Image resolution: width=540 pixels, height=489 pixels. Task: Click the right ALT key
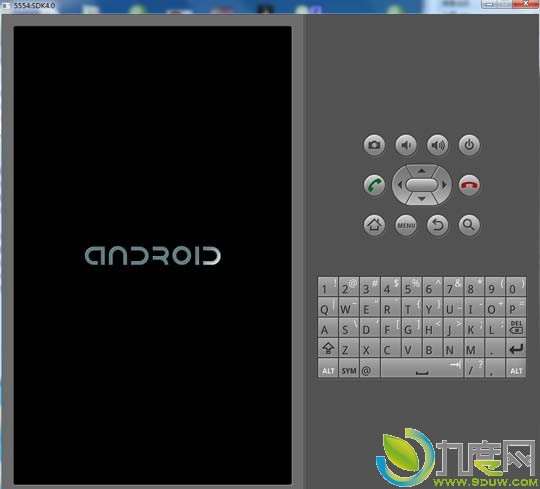tap(516, 369)
